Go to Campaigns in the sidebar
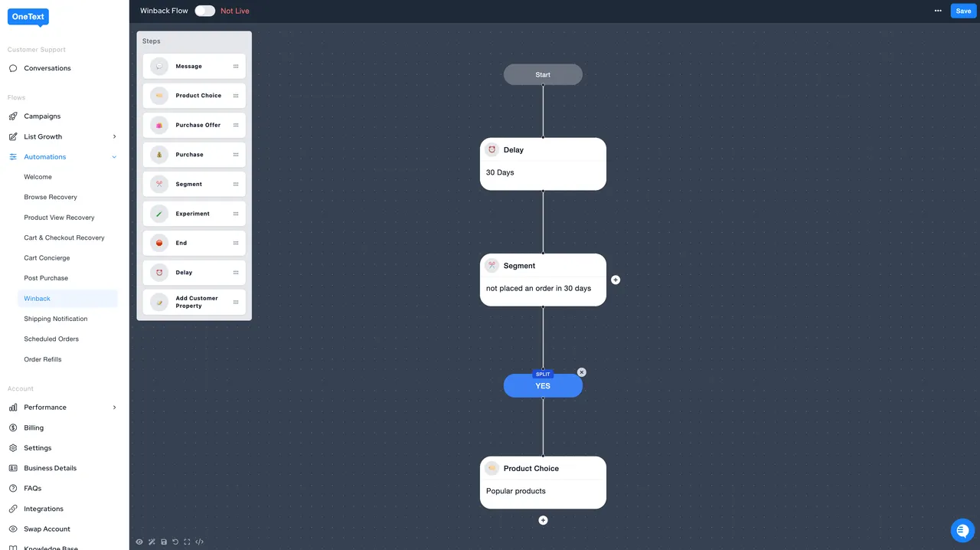Screen dimensions: 980x550 (x=42, y=116)
